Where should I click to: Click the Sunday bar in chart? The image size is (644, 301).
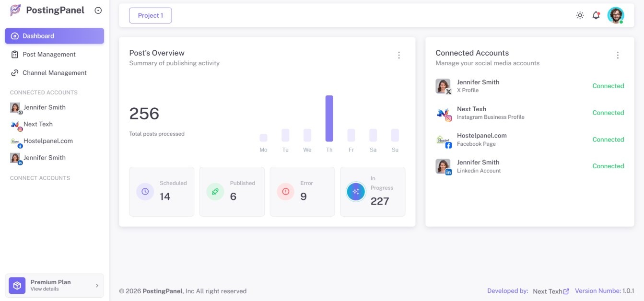point(395,135)
